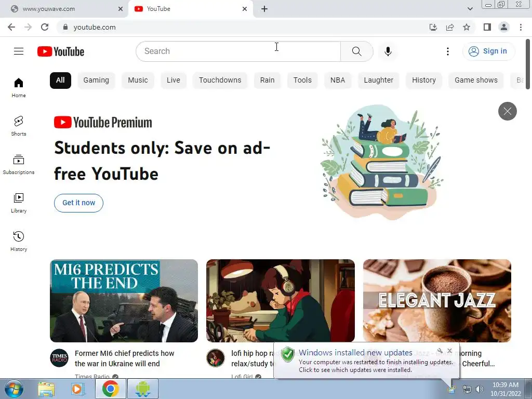532x399 pixels.
Task: Select the Rain filter chip
Action: coord(268,81)
